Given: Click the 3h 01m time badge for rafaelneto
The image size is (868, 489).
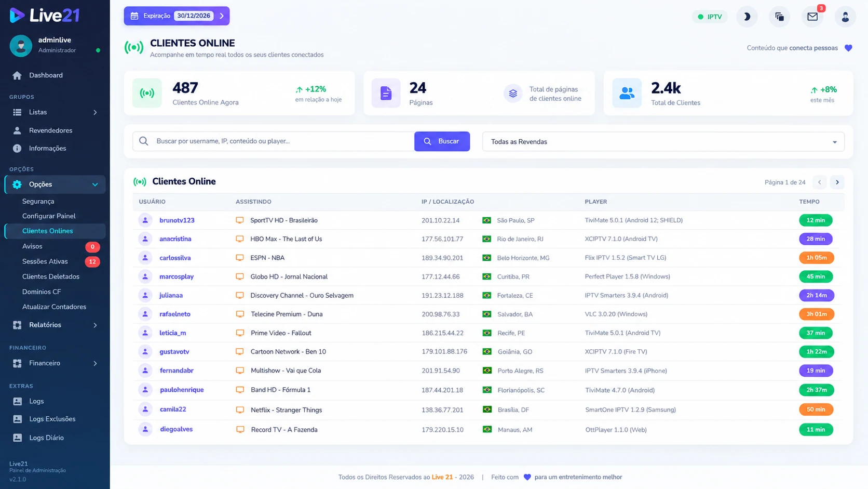Looking at the screenshot, I should click(816, 314).
